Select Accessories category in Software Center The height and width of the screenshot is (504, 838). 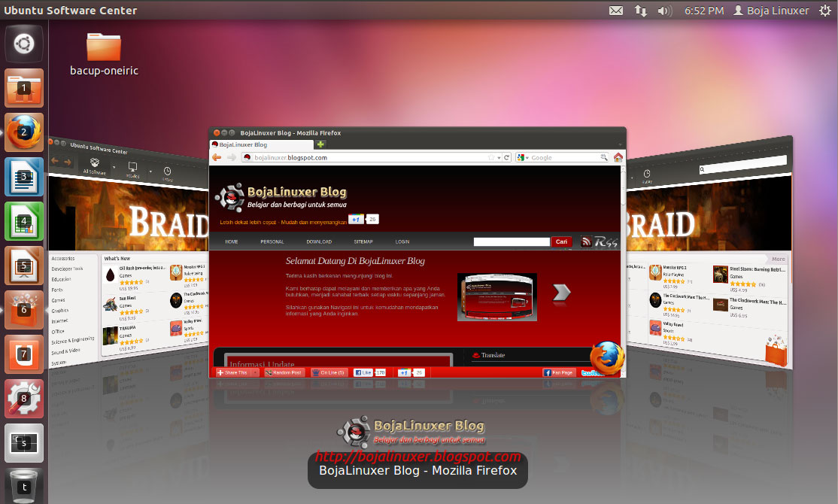63,259
